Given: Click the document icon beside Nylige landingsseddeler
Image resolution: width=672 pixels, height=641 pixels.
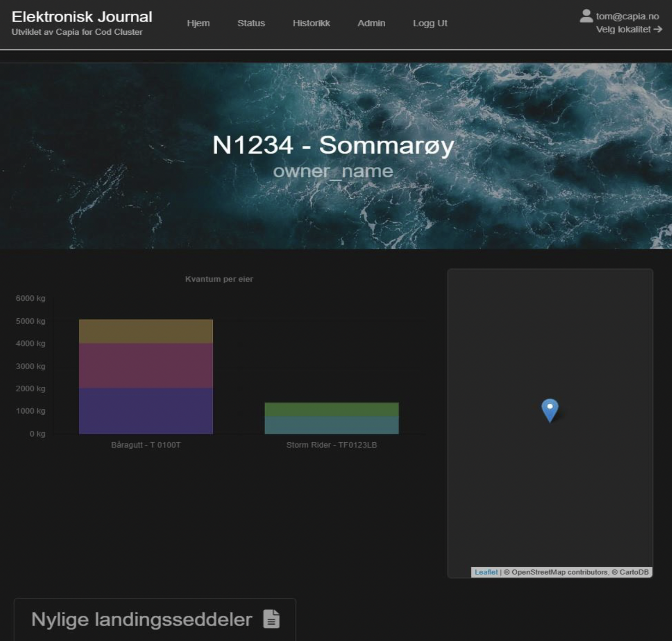Looking at the screenshot, I should [x=271, y=619].
